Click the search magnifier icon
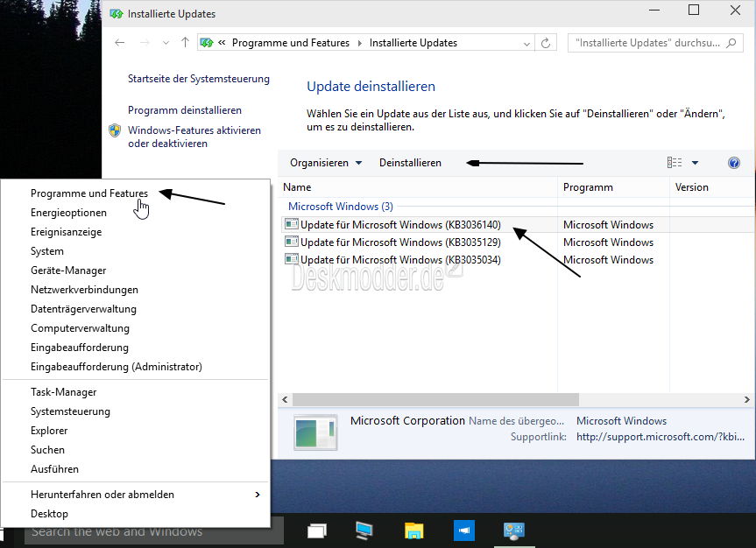The image size is (756, 548). tap(731, 43)
